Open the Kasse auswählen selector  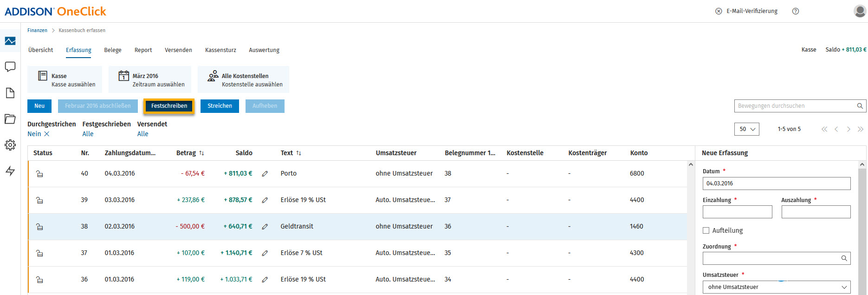65,79
